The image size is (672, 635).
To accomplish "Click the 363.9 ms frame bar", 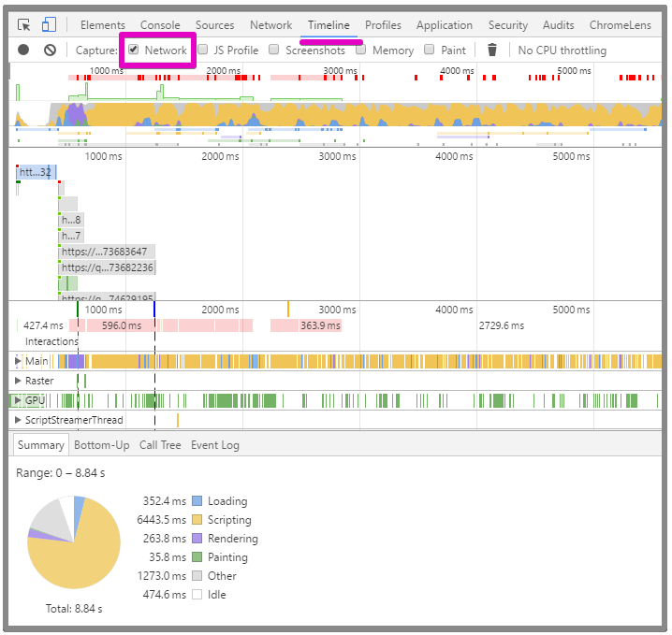I will click(x=320, y=325).
